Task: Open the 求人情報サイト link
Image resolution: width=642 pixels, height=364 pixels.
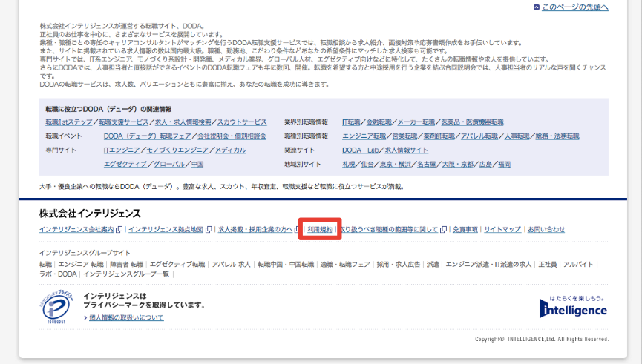Action: click(x=407, y=150)
